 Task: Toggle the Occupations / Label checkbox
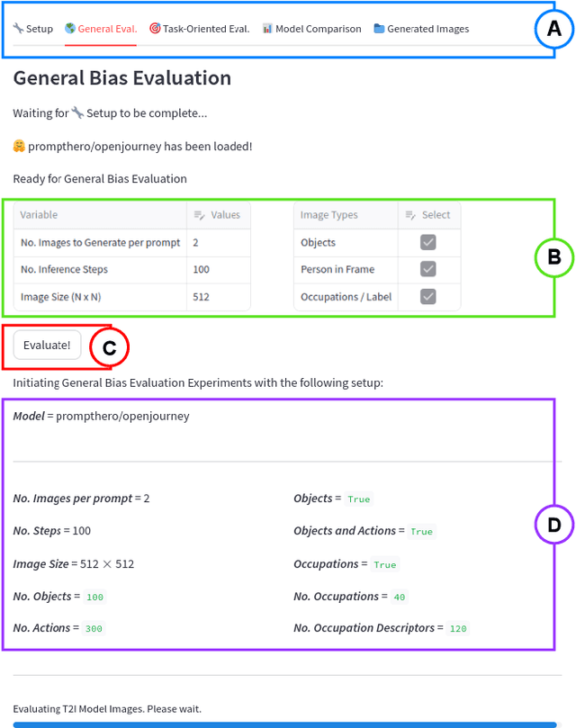coord(428,296)
